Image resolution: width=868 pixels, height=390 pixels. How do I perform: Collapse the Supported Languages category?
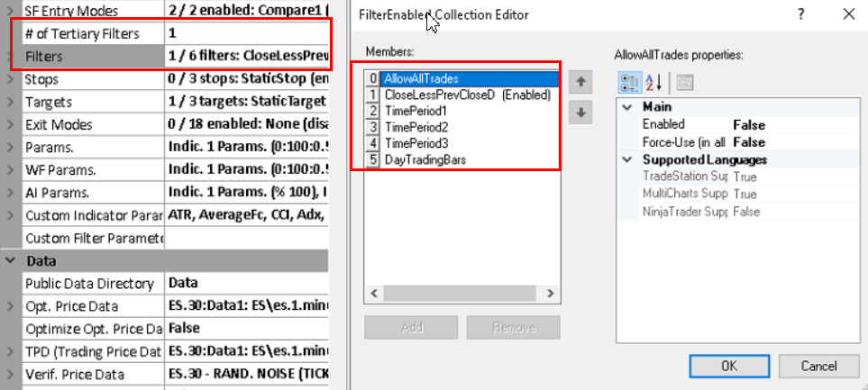point(626,159)
